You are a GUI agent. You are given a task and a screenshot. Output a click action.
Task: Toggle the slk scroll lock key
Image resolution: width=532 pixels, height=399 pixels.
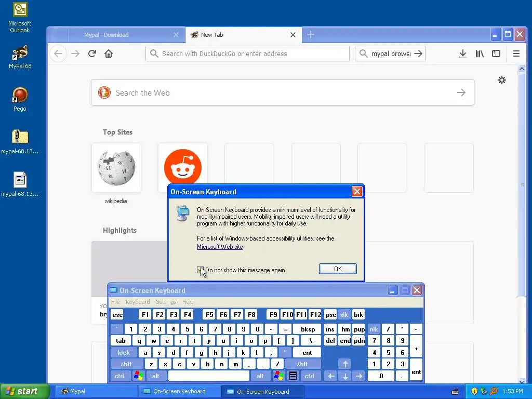click(344, 314)
